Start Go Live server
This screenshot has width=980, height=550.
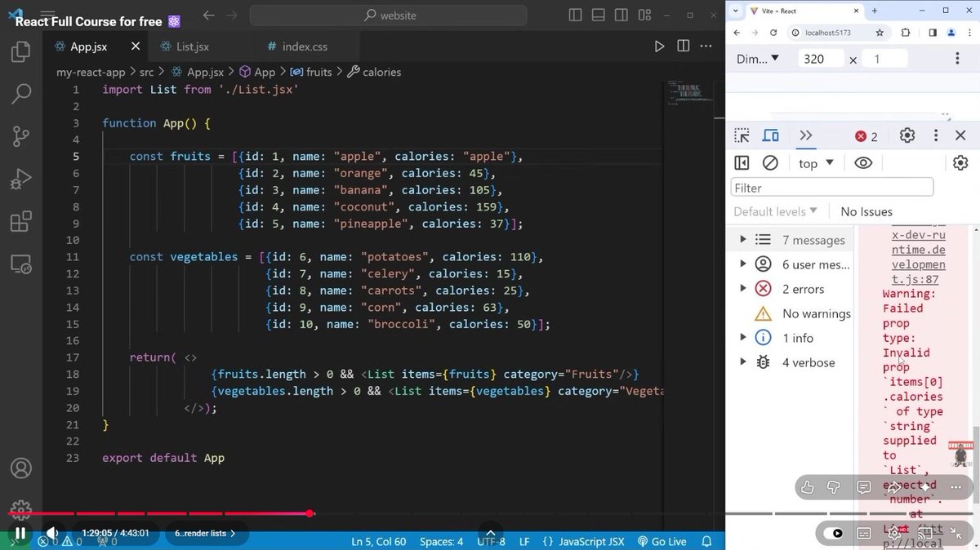click(x=662, y=542)
